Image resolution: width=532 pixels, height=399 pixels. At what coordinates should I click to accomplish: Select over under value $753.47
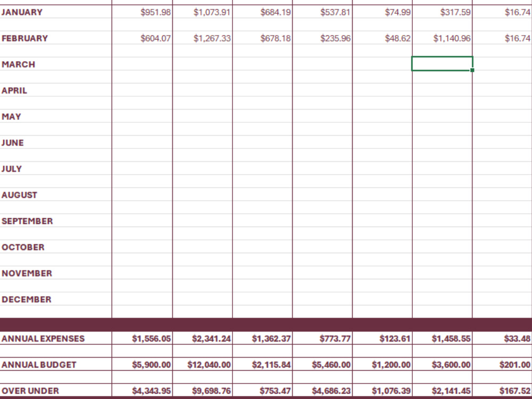pos(263,391)
